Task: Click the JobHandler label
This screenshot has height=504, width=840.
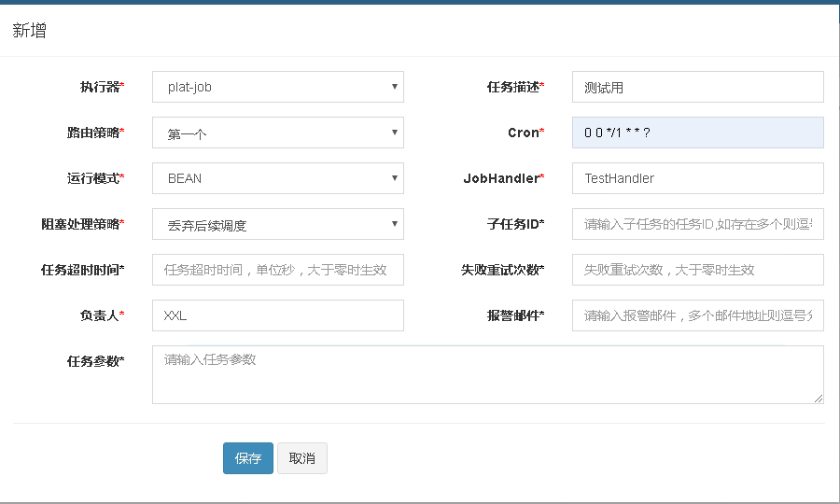Action: (x=504, y=178)
